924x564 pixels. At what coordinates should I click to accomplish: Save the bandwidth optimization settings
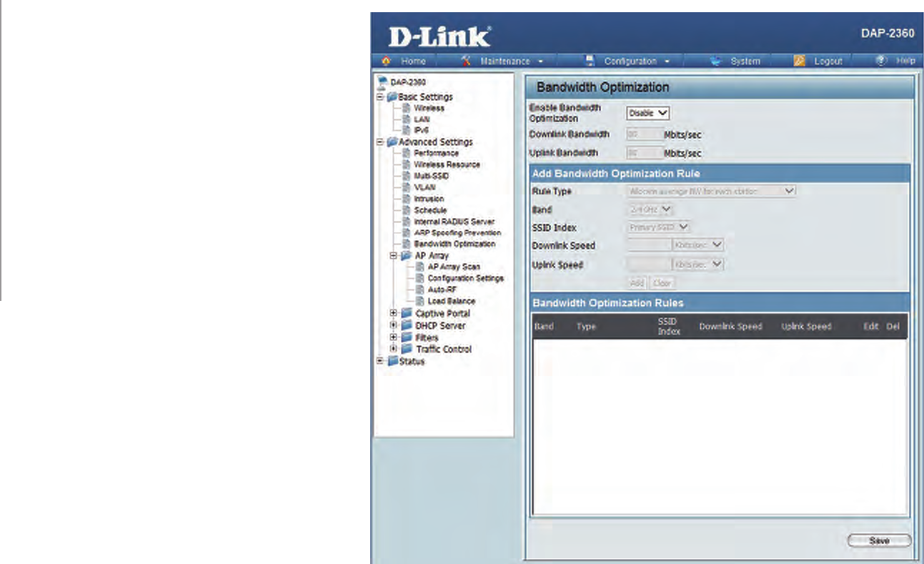[880, 541]
